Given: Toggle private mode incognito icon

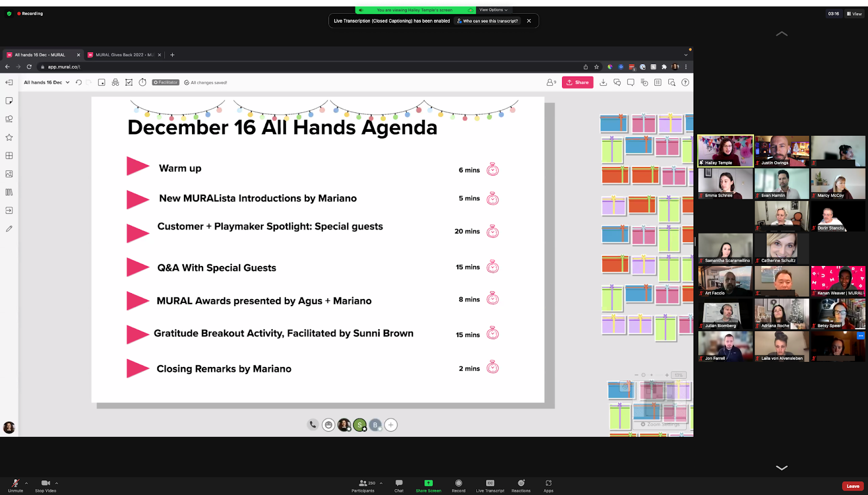Looking at the screenshot, I should click(x=115, y=82).
